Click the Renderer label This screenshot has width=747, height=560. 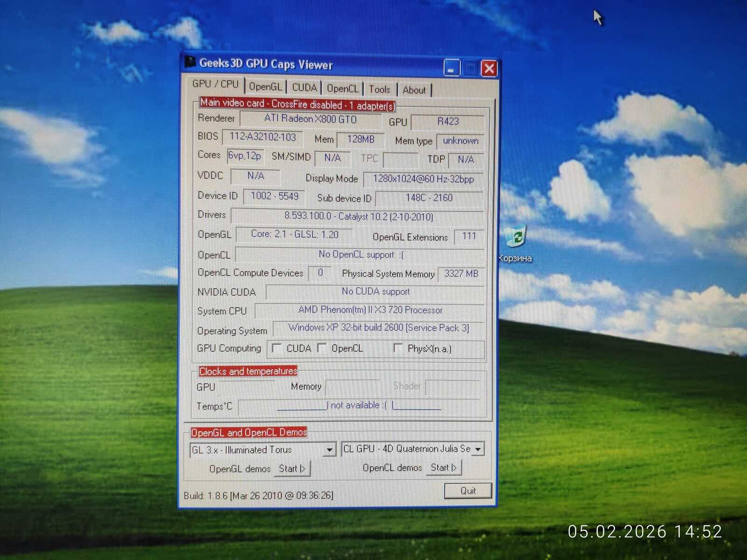(216, 118)
